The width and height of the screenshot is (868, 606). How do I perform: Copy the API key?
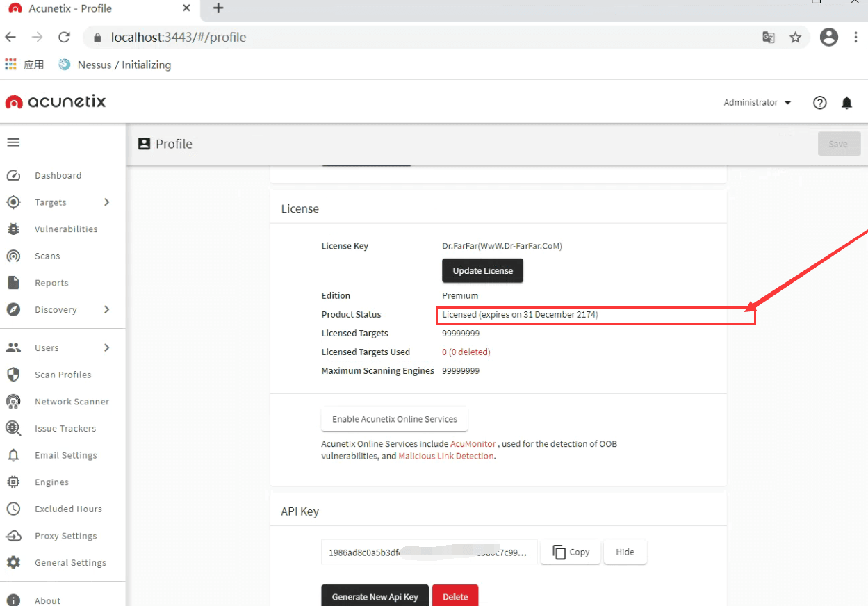click(x=571, y=552)
